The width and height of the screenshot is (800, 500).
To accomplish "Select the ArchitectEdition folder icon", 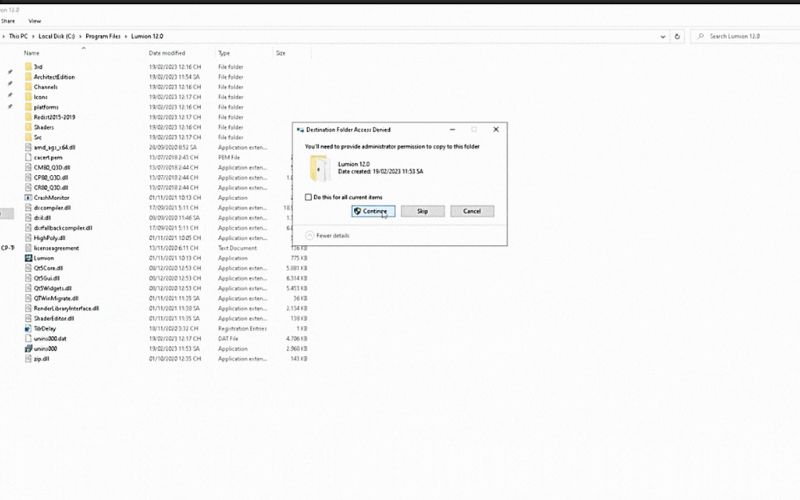I will pos(29,77).
